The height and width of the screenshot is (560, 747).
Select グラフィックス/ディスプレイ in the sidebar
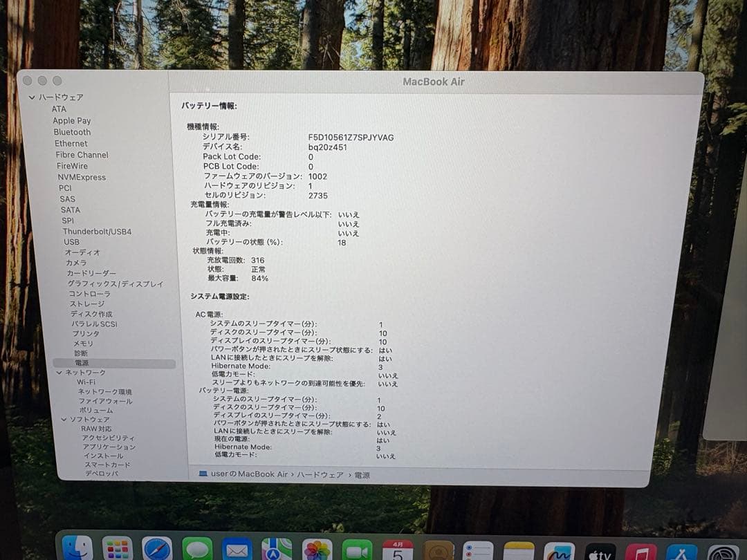click(116, 284)
